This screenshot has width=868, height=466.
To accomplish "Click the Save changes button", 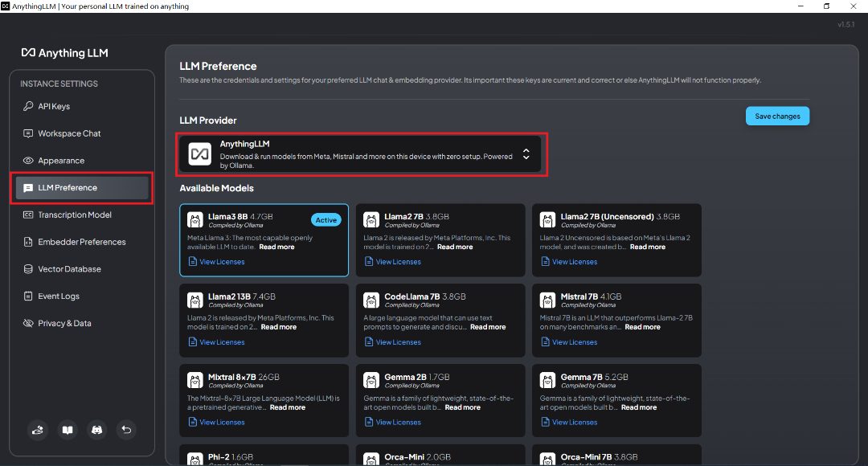I will [x=777, y=117].
